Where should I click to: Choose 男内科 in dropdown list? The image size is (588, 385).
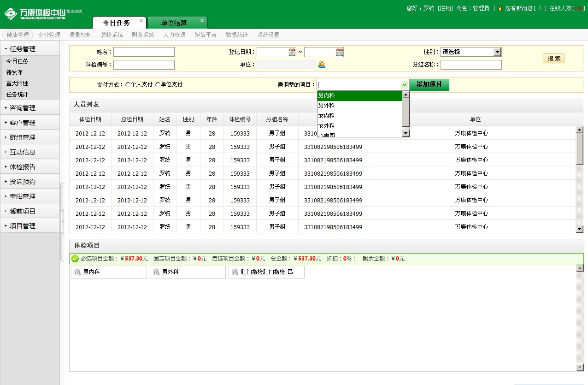click(x=360, y=95)
